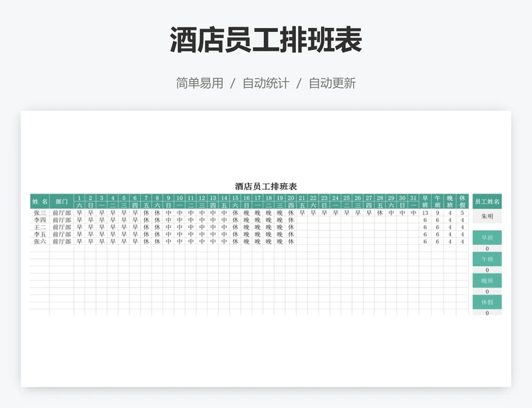Image resolution: width=532 pixels, height=408 pixels.
Task: Click the employee name 张三
Action: pos(40,213)
